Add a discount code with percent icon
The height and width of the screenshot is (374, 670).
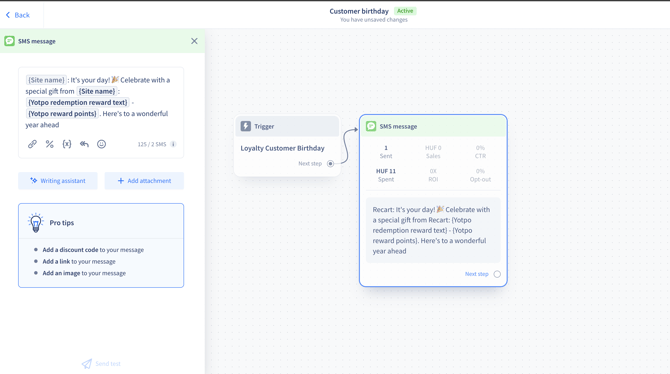pyautogui.click(x=50, y=144)
